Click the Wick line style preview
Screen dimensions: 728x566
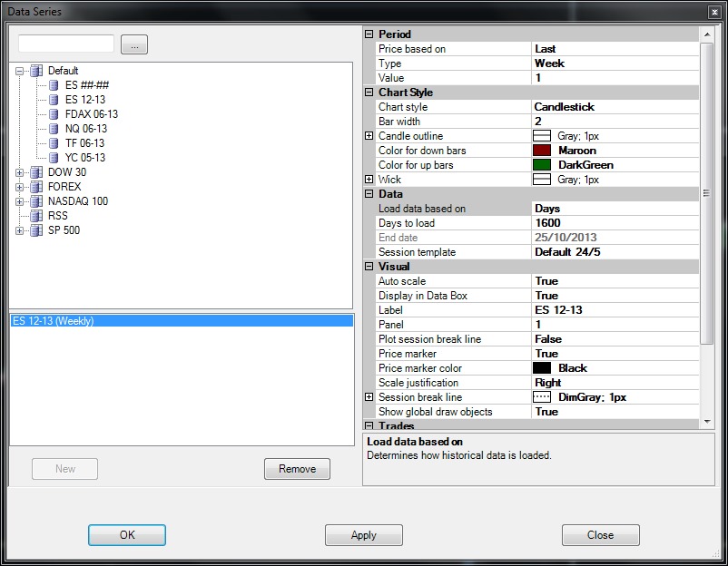(542, 180)
